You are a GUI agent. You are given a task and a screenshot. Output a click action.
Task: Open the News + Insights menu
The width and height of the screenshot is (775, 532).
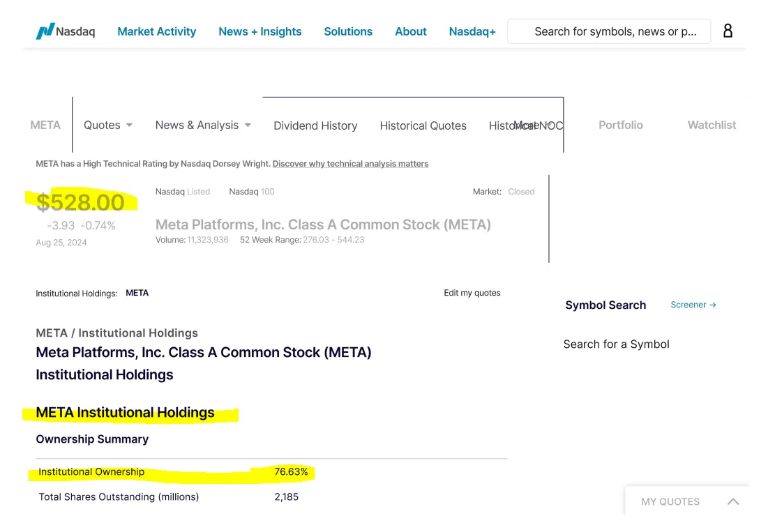coord(260,31)
